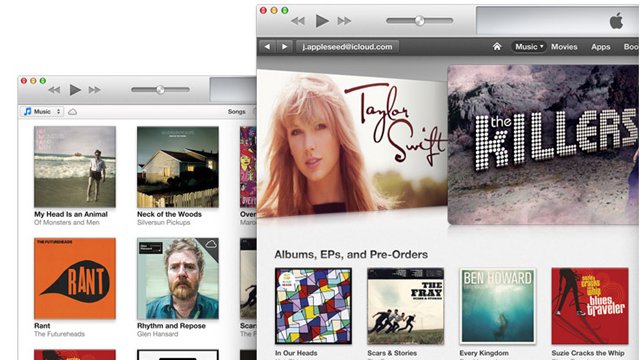Minimize the library window

pos(33,81)
